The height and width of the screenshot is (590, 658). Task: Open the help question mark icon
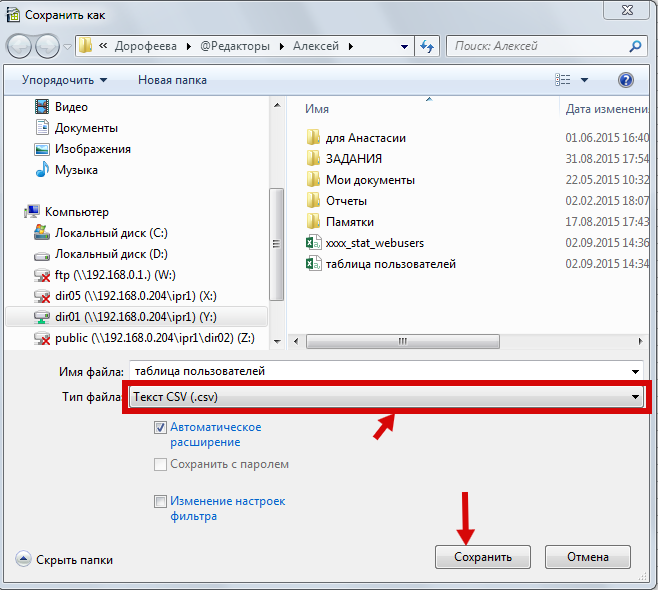[626, 80]
